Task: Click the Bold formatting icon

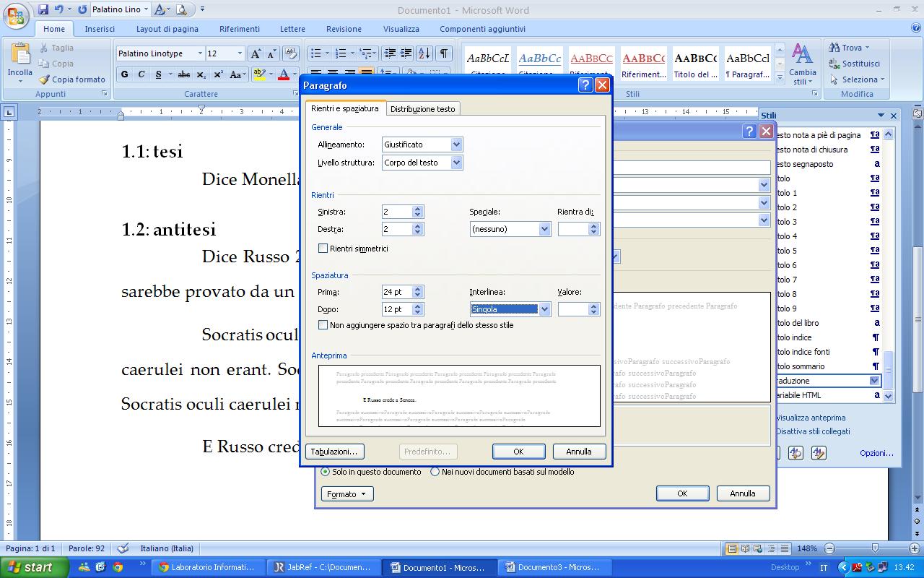Action: 125,74
